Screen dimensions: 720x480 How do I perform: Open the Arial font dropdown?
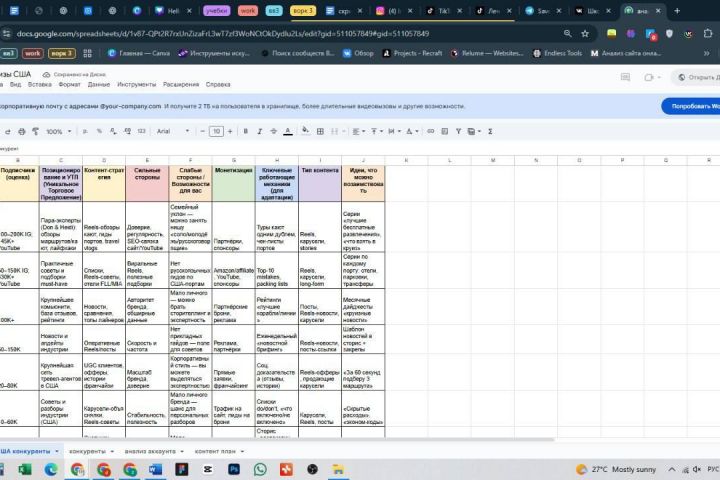(x=173, y=131)
